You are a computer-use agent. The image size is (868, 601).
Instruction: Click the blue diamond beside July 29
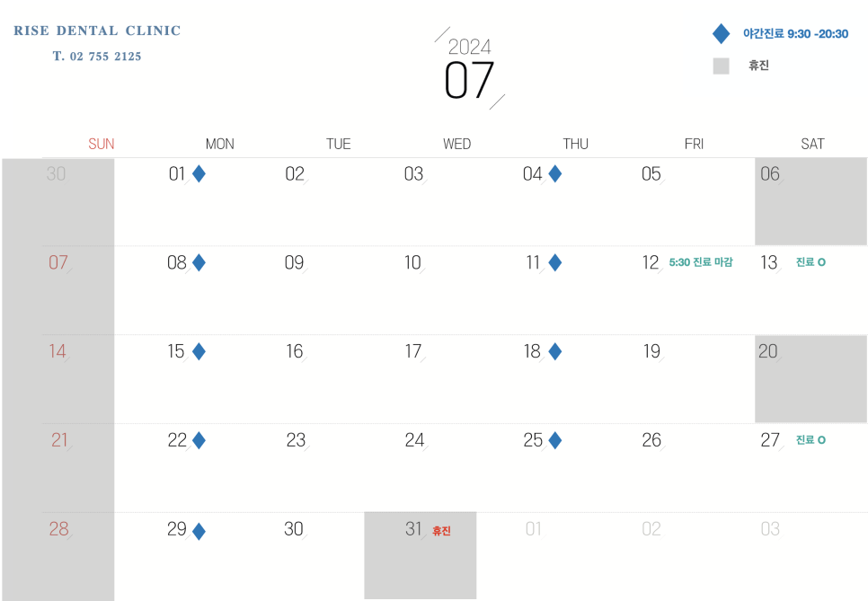(199, 531)
